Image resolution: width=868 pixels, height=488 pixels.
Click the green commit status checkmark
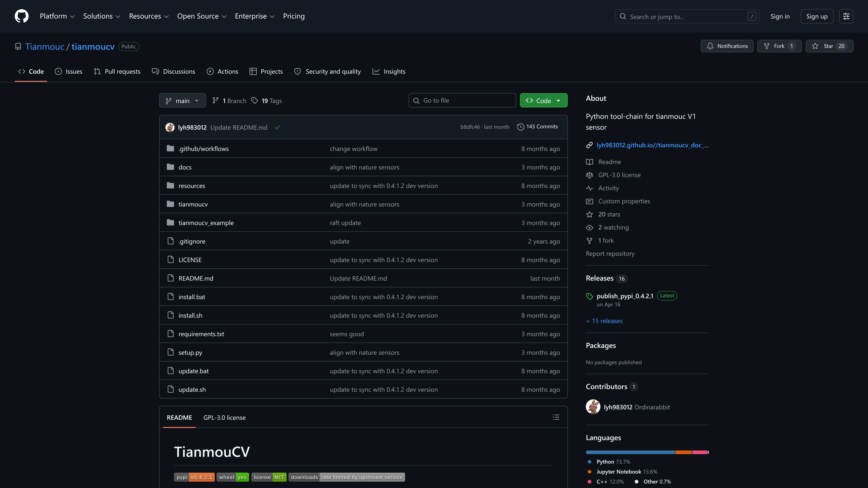277,127
